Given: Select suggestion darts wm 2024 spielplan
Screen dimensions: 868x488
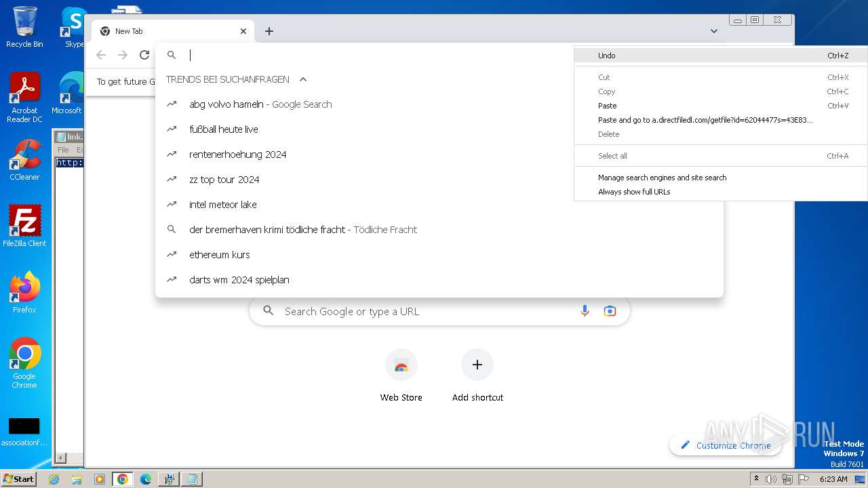Looking at the screenshot, I should click(x=439, y=280).
